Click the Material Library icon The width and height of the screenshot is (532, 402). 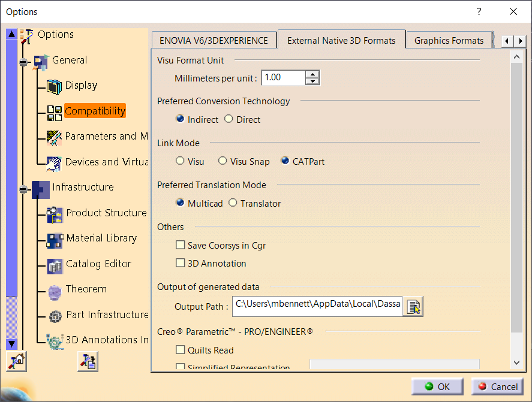point(55,240)
